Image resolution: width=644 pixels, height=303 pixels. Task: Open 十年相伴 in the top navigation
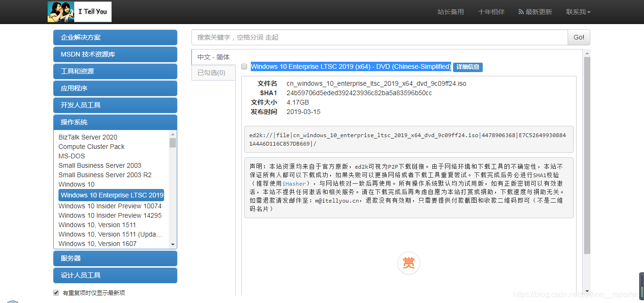[491, 12]
